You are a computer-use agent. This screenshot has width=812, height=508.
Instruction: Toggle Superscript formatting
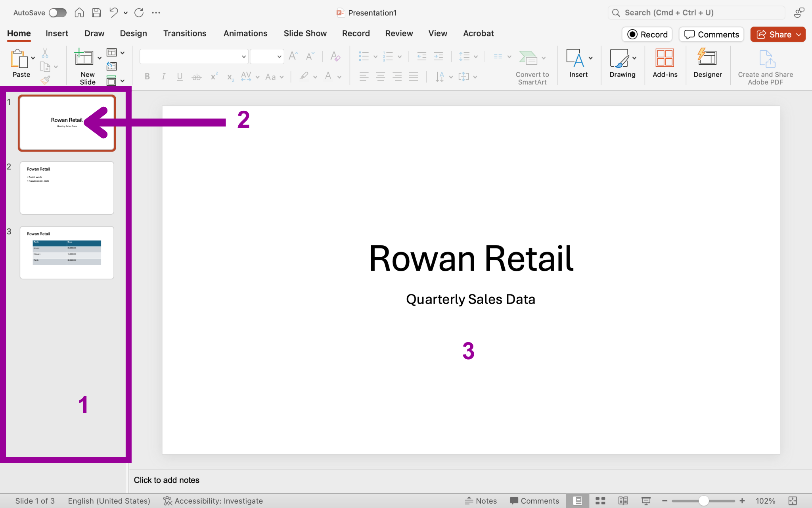coord(214,76)
